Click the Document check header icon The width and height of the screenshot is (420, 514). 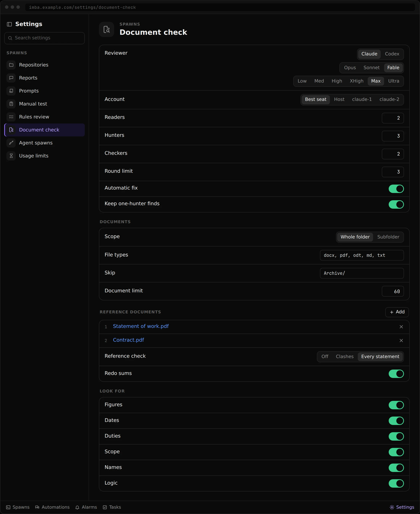coord(107,30)
